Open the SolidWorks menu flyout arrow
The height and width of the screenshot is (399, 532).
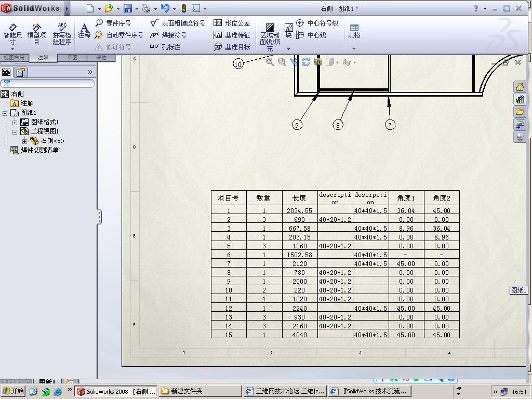click(x=66, y=8)
